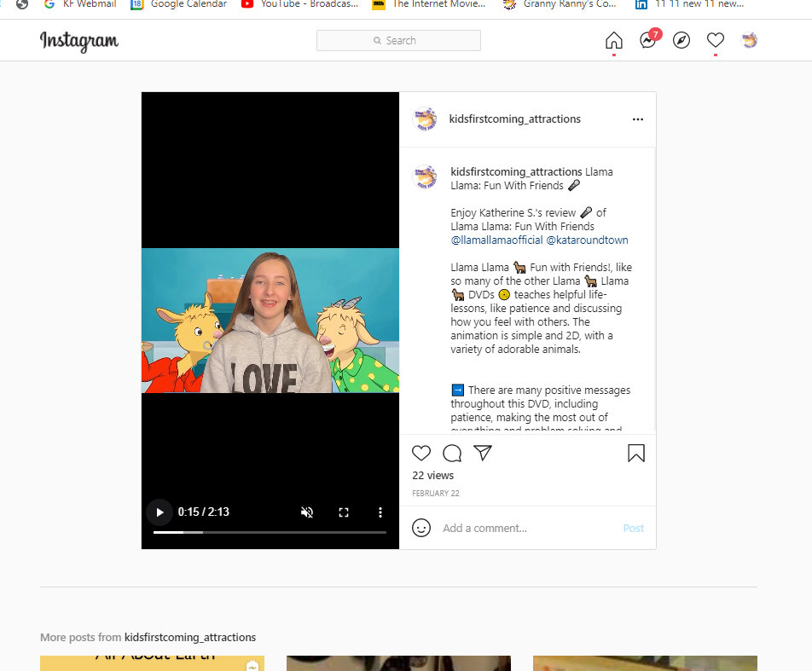Open profile avatar in navigation bar
This screenshot has height=671, width=812.
(x=749, y=40)
